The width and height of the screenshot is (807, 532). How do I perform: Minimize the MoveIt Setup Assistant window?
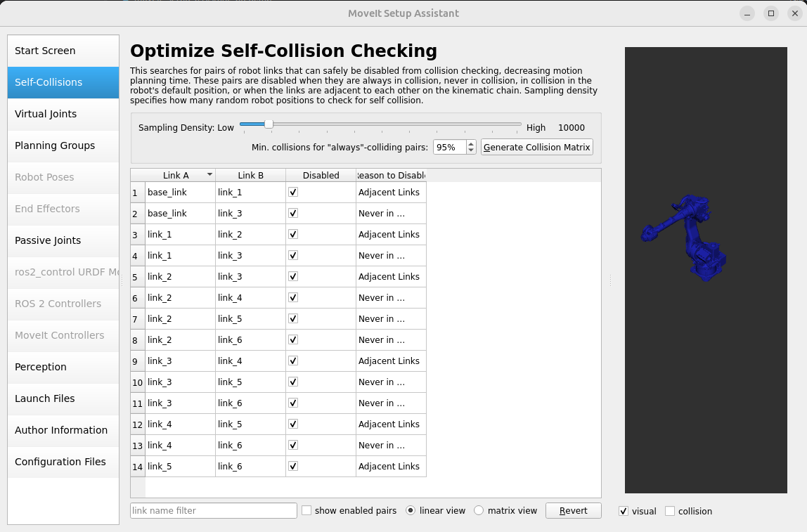(x=747, y=13)
